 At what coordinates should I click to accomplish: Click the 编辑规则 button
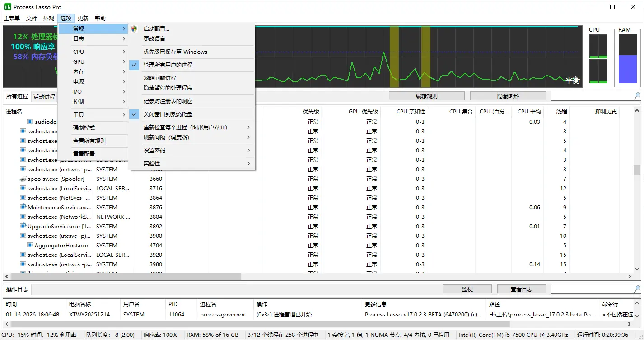pos(426,96)
